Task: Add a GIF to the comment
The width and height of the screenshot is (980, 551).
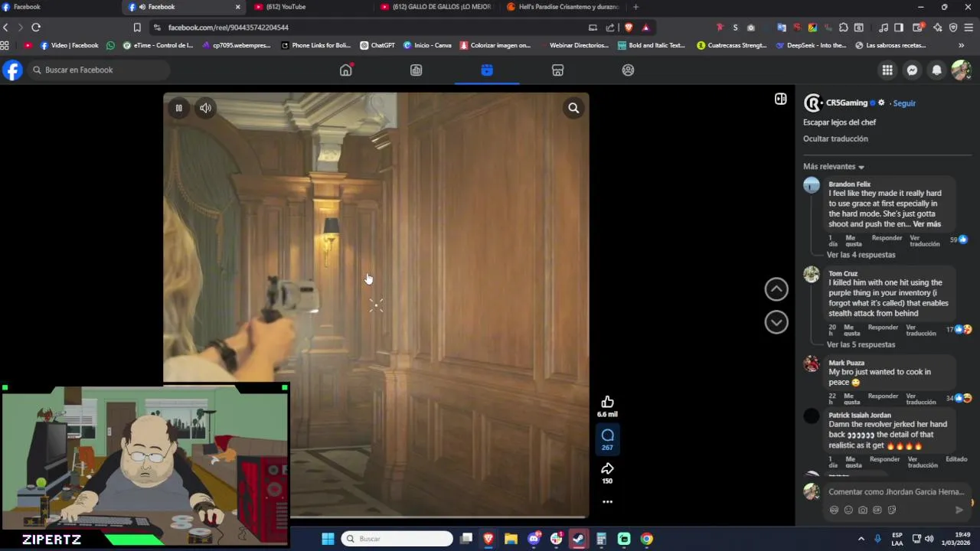Action: [877, 510]
